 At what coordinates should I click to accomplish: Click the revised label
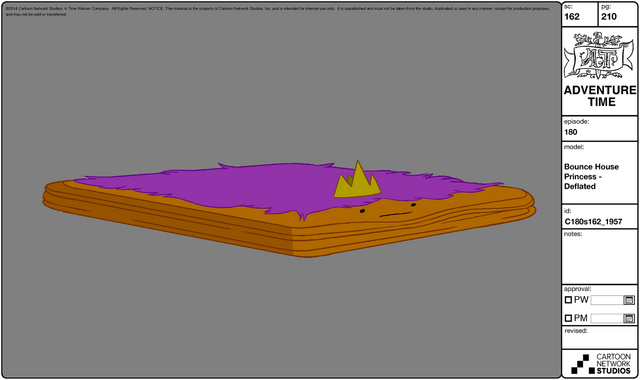coord(576,331)
